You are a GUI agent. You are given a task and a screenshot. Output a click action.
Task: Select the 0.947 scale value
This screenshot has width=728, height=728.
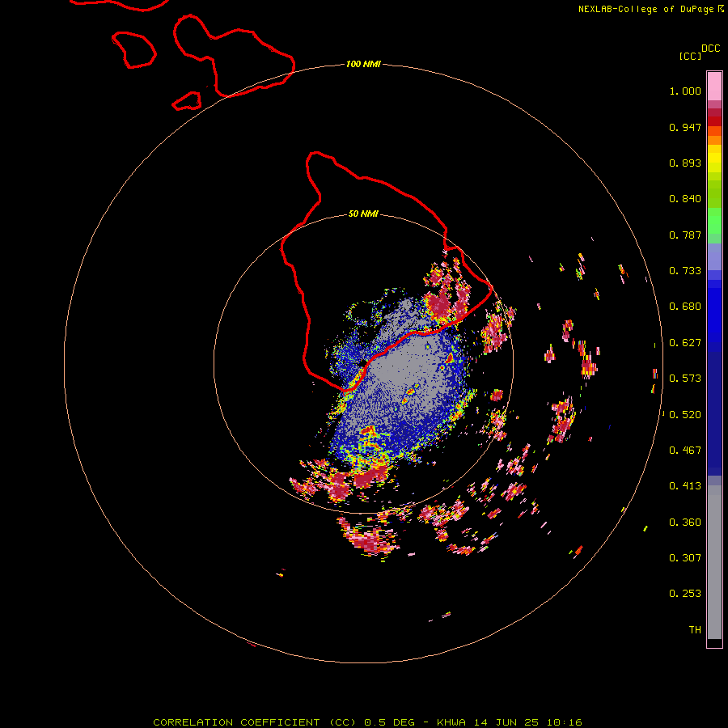point(685,127)
